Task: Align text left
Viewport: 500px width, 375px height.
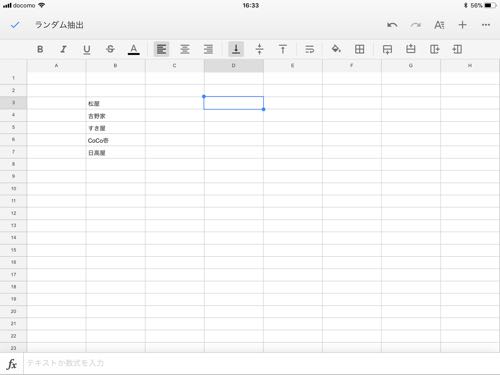Action: point(161,49)
